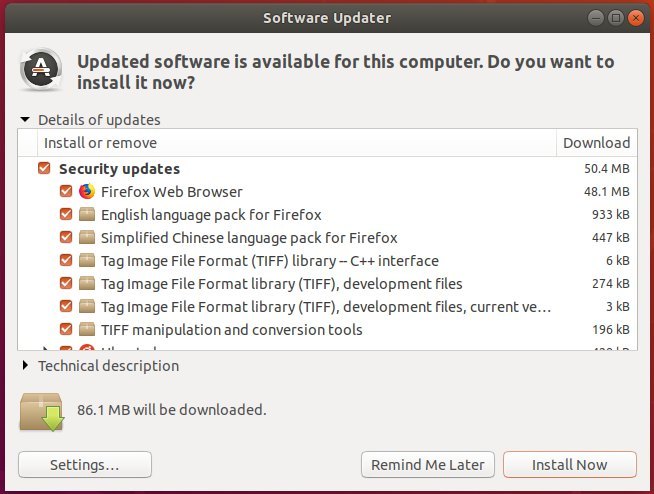This screenshot has width=654, height=494.
Task: Toggle TIFF manipulation and conversion tools checkbox
Action: [x=66, y=329]
